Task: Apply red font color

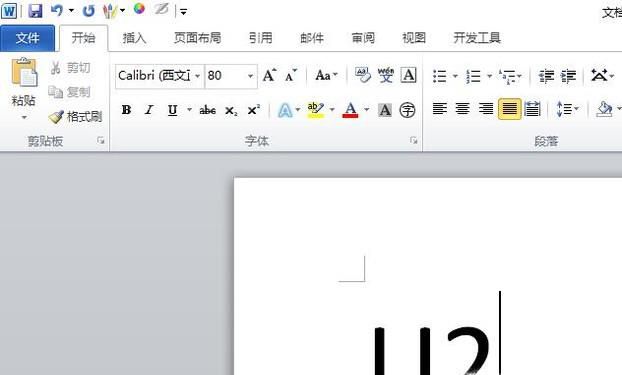Action: coord(350,110)
